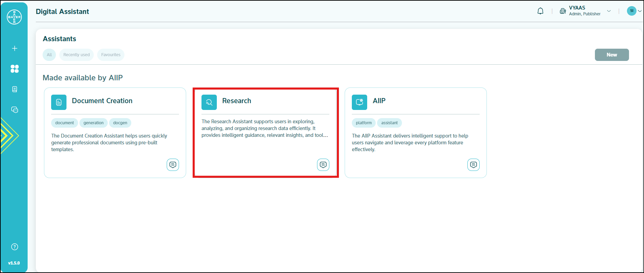Click the Bayer logo in sidebar

14,17
